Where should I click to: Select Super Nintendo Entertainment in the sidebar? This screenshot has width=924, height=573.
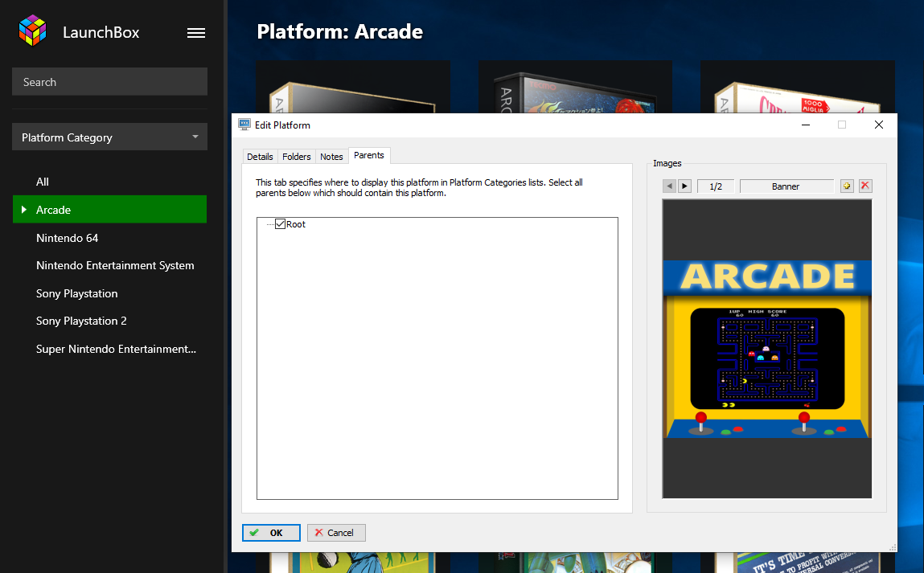tap(116, 349)
